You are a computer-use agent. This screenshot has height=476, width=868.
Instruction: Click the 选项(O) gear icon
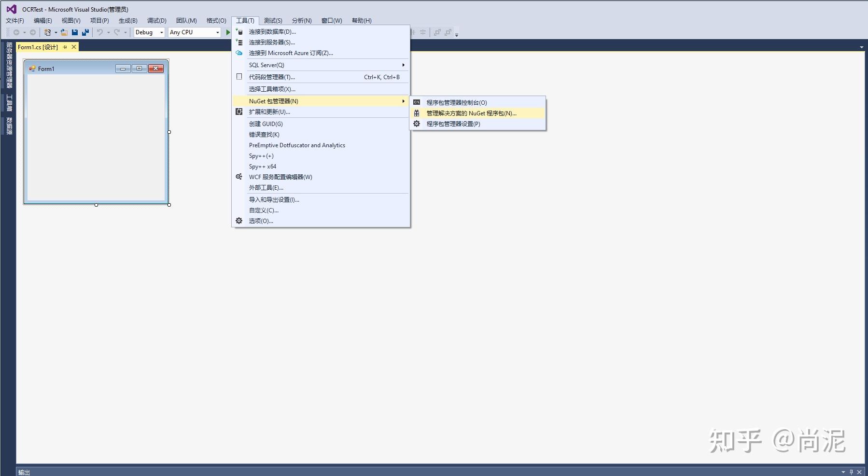click(239, 221)
